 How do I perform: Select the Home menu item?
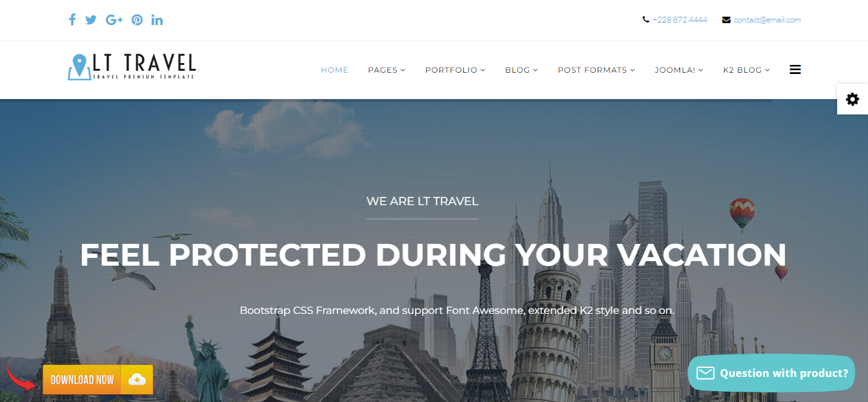coord(335,69)
